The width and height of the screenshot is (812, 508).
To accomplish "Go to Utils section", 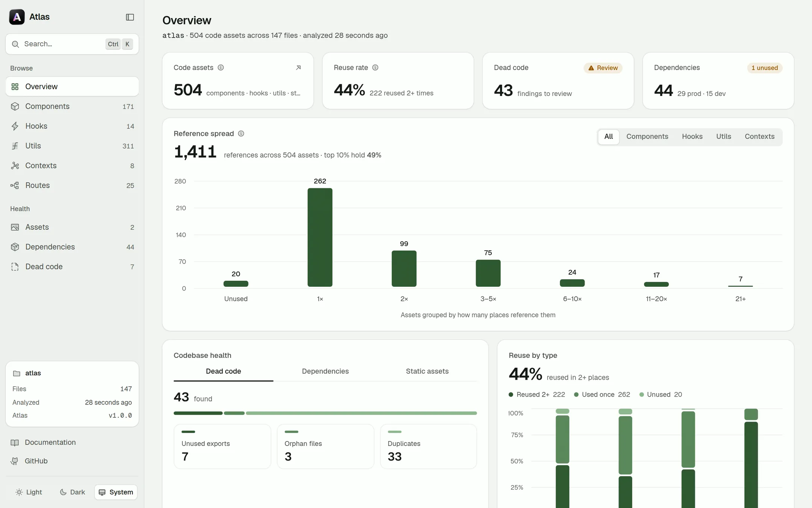I will coord(72,146).
